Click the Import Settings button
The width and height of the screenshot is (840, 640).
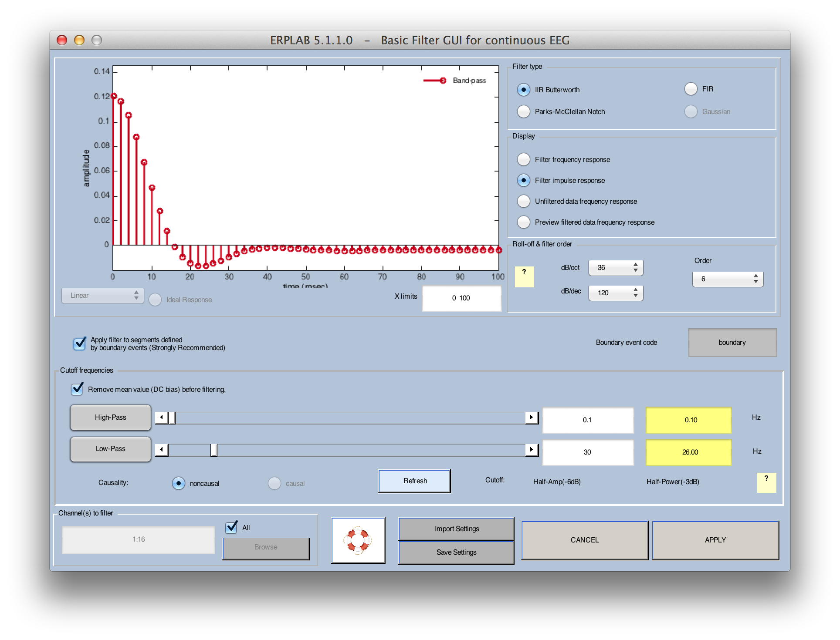click(x=456, y=529)
